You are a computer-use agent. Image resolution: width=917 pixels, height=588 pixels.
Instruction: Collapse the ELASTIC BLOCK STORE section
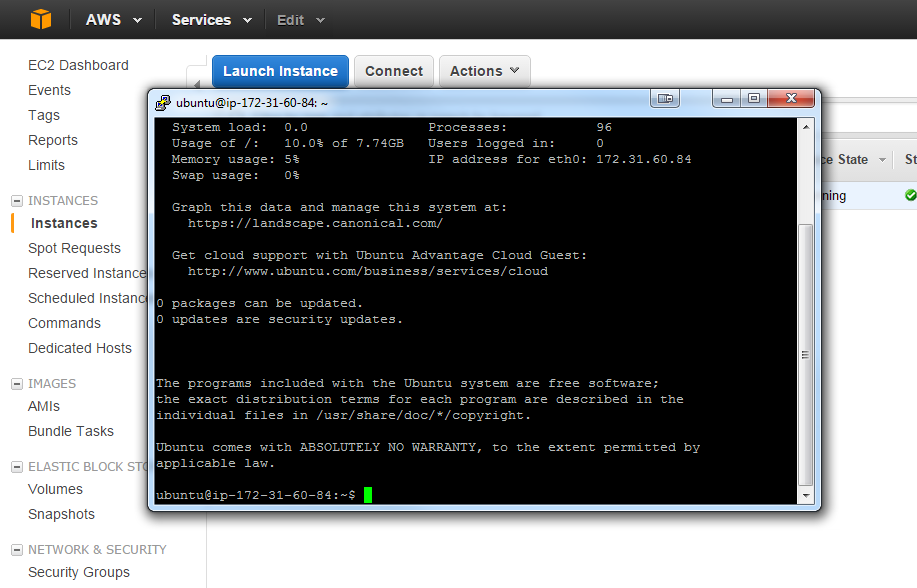pyautogui.click(x=17, y=467)
